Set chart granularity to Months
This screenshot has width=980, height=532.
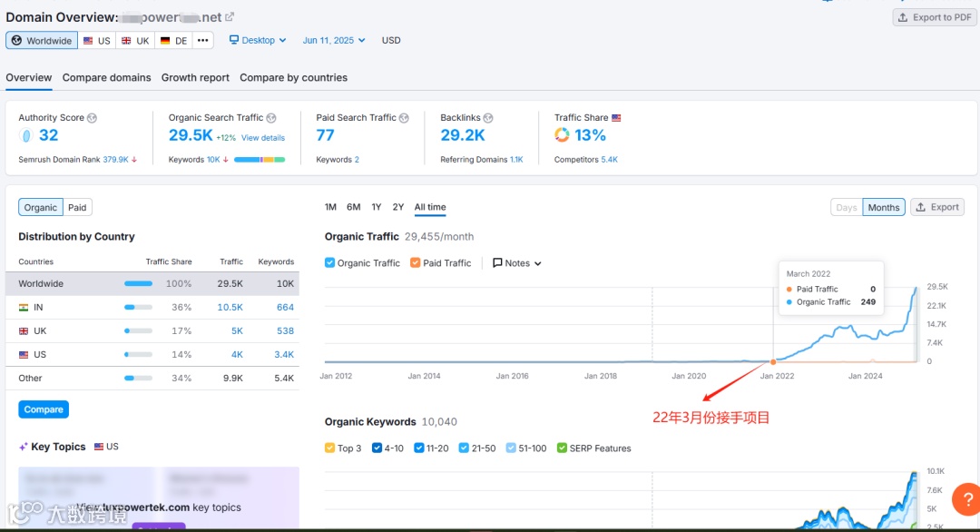click(x=884, y=208)
